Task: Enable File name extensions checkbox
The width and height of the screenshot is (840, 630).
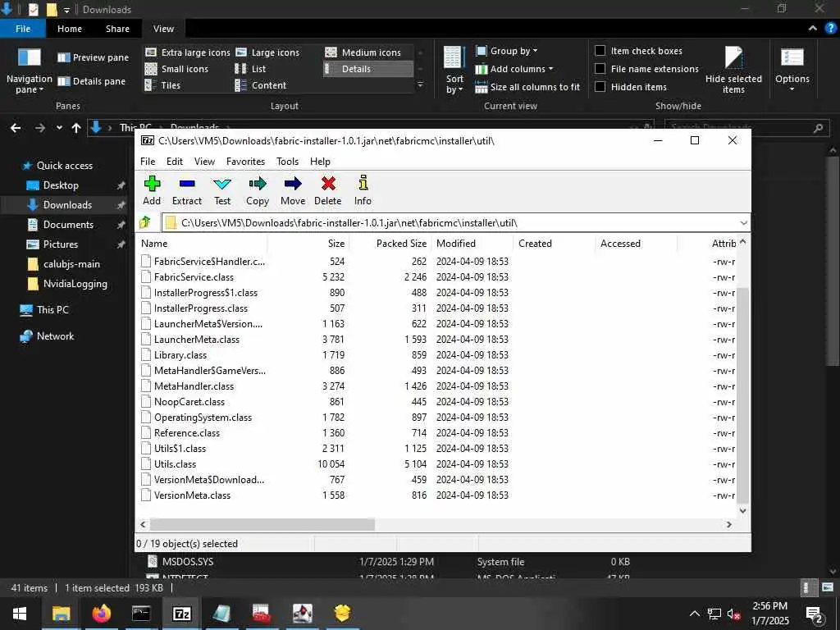Action: [600, 69]
